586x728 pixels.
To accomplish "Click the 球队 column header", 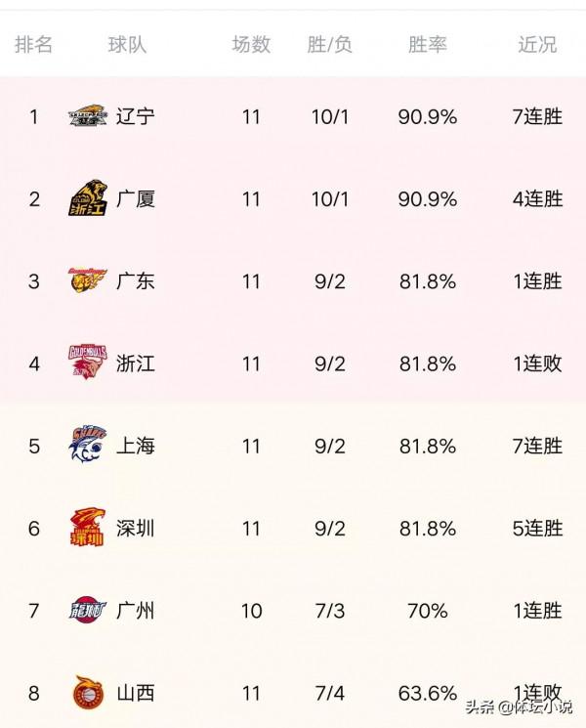I will [127, 45].
